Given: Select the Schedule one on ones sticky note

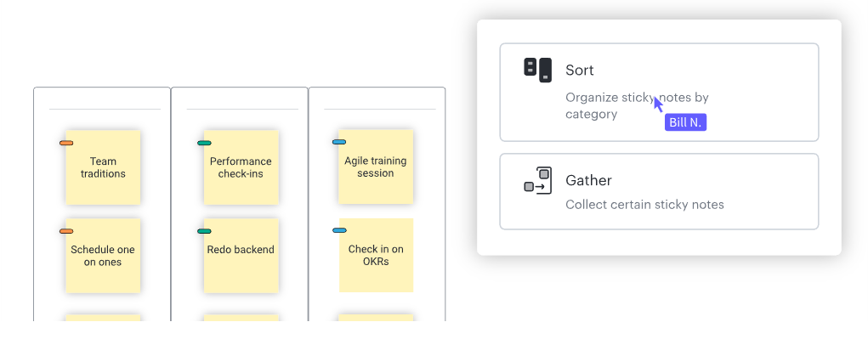Looking at the screenshot, I should coord(103,256).
